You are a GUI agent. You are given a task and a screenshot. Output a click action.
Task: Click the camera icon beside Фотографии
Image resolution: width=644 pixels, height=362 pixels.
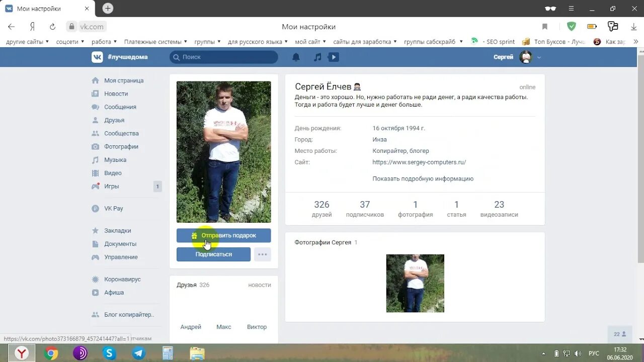(95, 147)
